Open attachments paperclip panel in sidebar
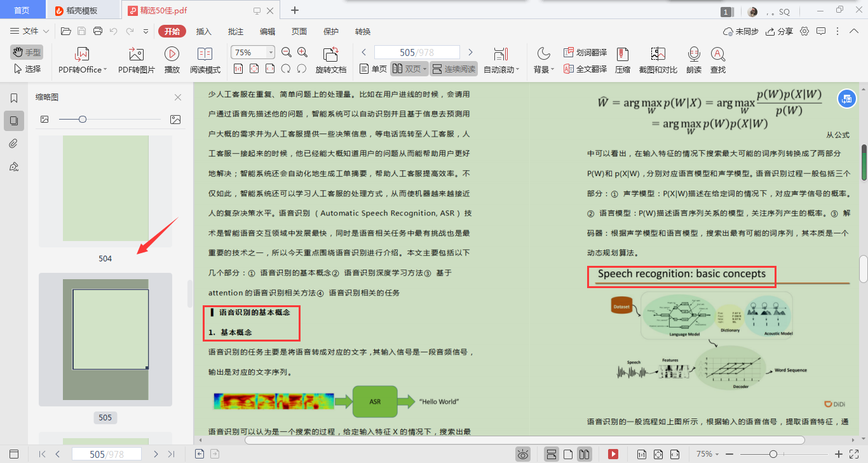 click(x=13, y=143)
